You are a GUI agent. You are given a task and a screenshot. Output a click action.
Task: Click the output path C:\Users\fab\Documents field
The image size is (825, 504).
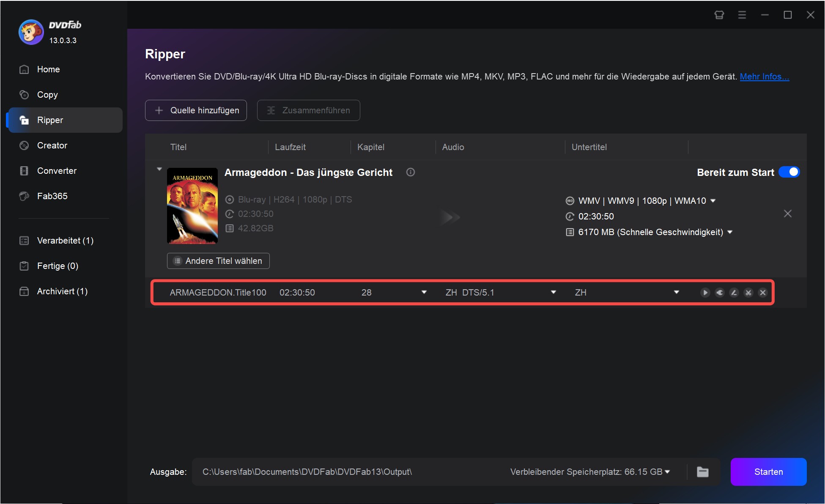click(307, 472)
